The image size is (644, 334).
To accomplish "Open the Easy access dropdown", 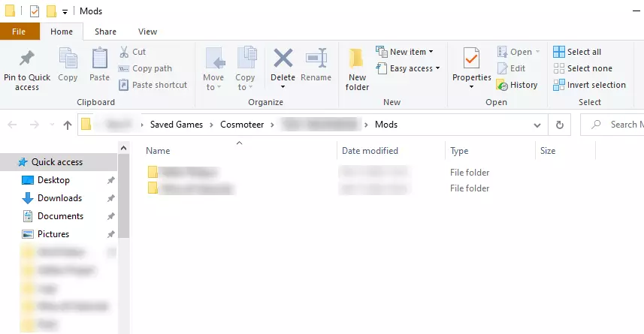I will (x=408, y=68).
